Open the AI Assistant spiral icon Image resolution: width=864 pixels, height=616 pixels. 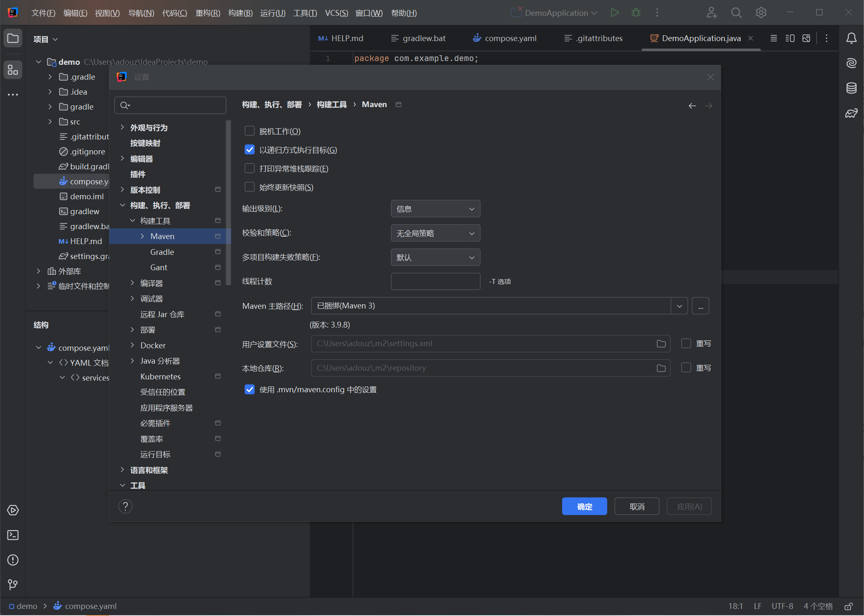click(851, 63)
